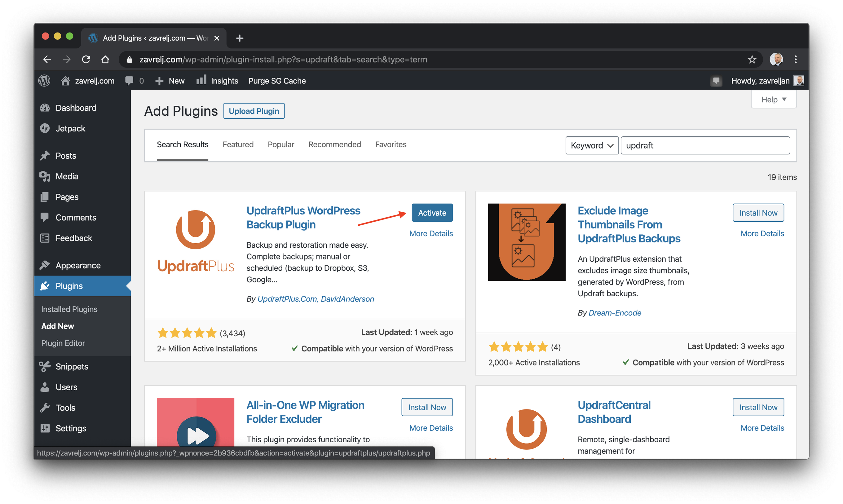Open Settings in sidebar
Screen dimensions: 843x504
tap(82, 428)
